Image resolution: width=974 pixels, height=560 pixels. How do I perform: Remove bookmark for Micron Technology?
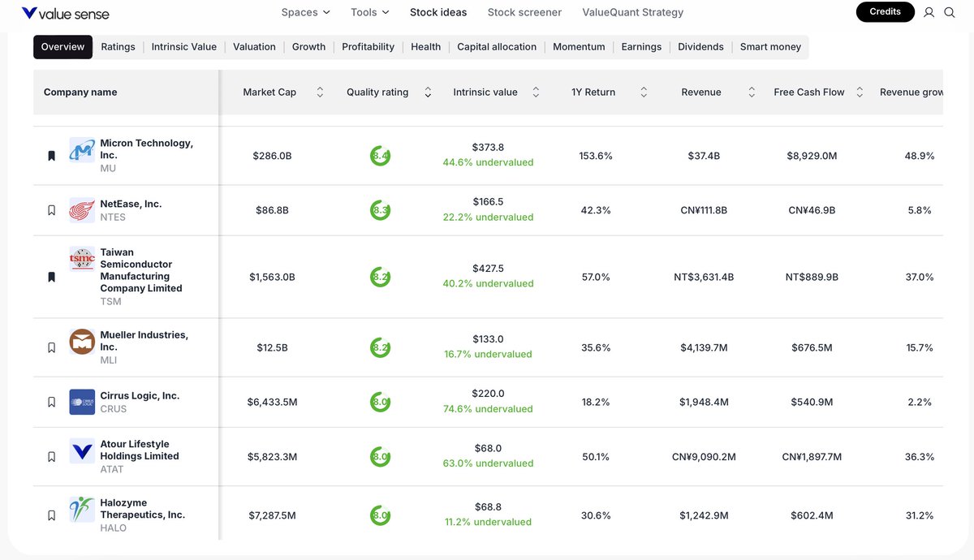(x=51, y=155)
